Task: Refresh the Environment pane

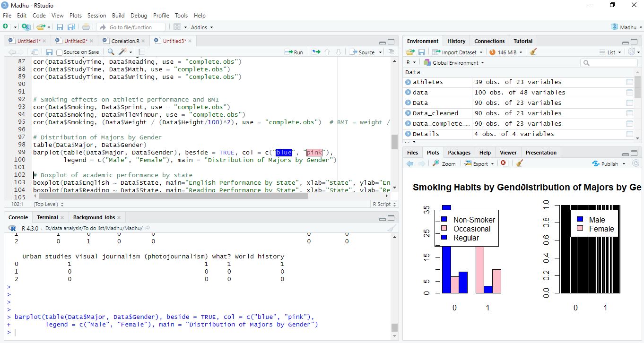Action: tap(632, 52)
